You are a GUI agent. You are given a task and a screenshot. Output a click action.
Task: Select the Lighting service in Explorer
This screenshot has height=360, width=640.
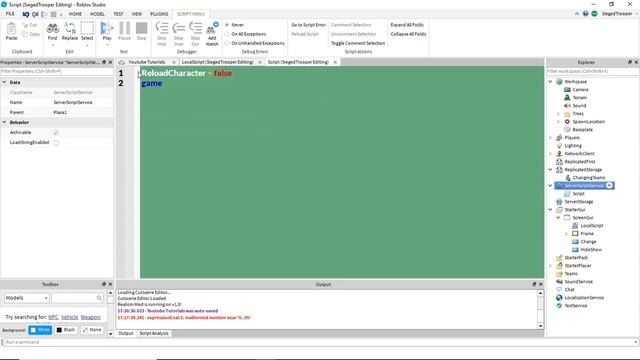point(573,146)
